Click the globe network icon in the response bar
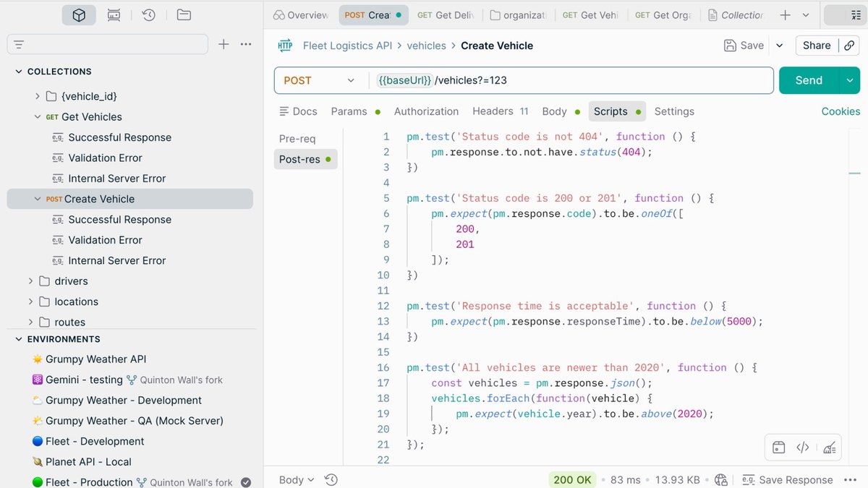Image resolution: width=868 pixels, height=488 pixels. (x=720, y=479)
